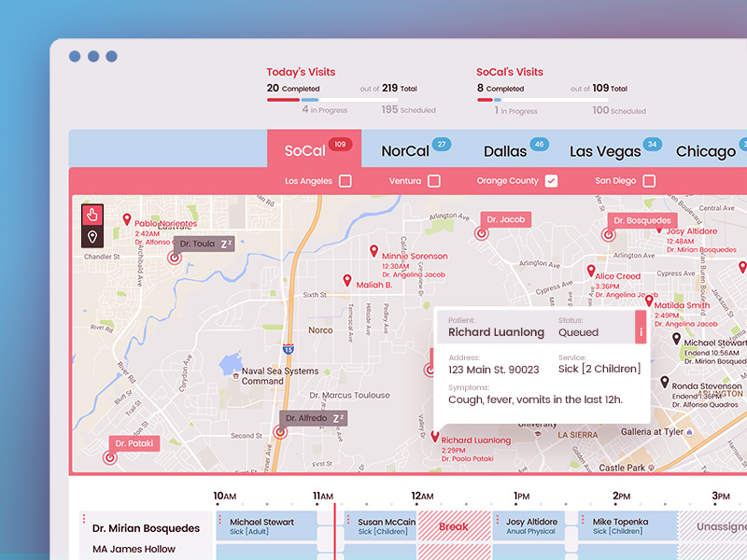747x560 pixels.
Task: Click Pablo Norientes patient pin
Action: coord(127,219)
